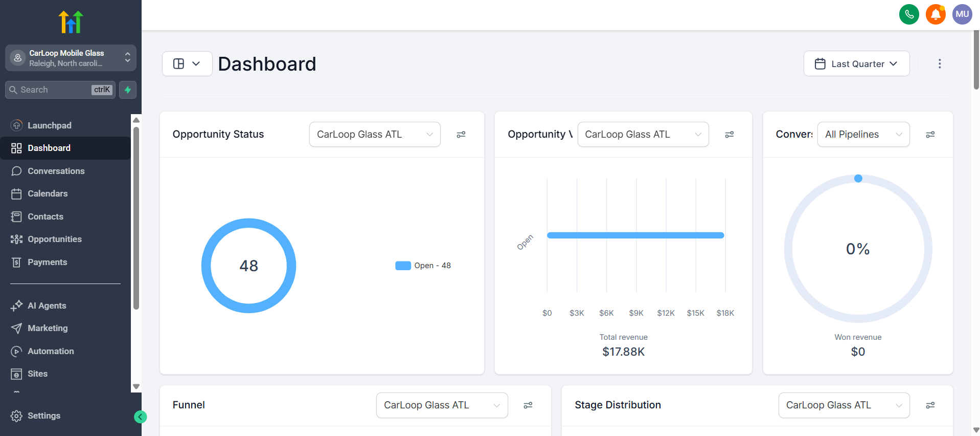The image size is (980, 436).
Task: Open the Last Quarter date range dropdown
Action: (856, 63)
